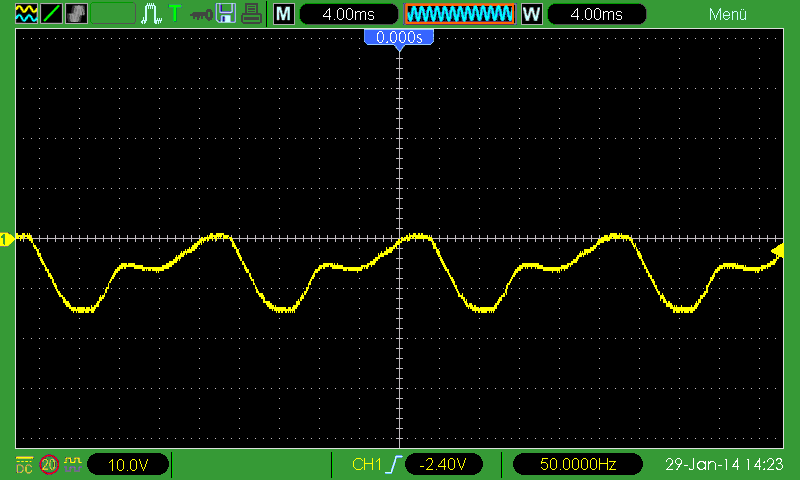This screenshot has height=480, width=800.
Task: Click the key lock icon
Action: pos(201,15)
